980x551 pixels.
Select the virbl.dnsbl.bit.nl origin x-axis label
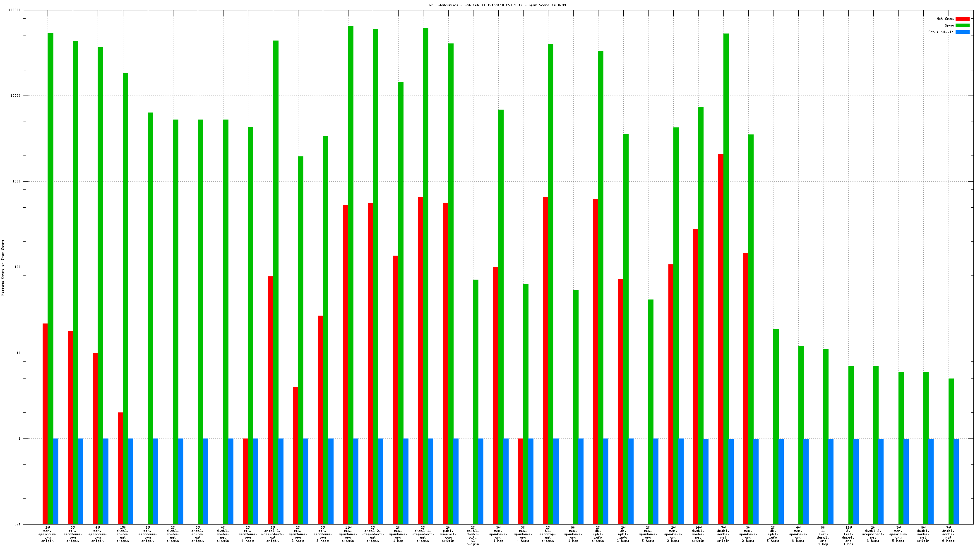click(473, 536)
